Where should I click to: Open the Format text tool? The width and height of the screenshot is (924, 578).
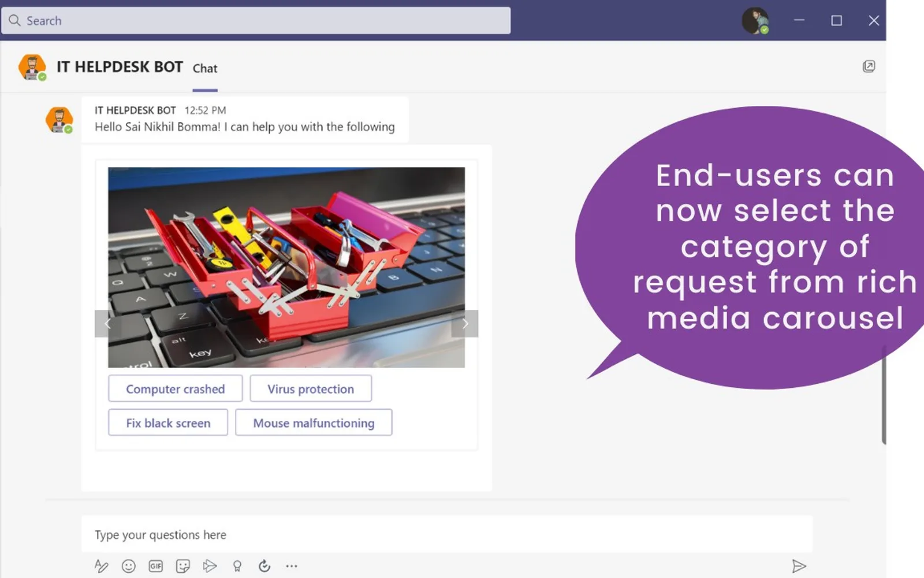click(x=101, y=566)
